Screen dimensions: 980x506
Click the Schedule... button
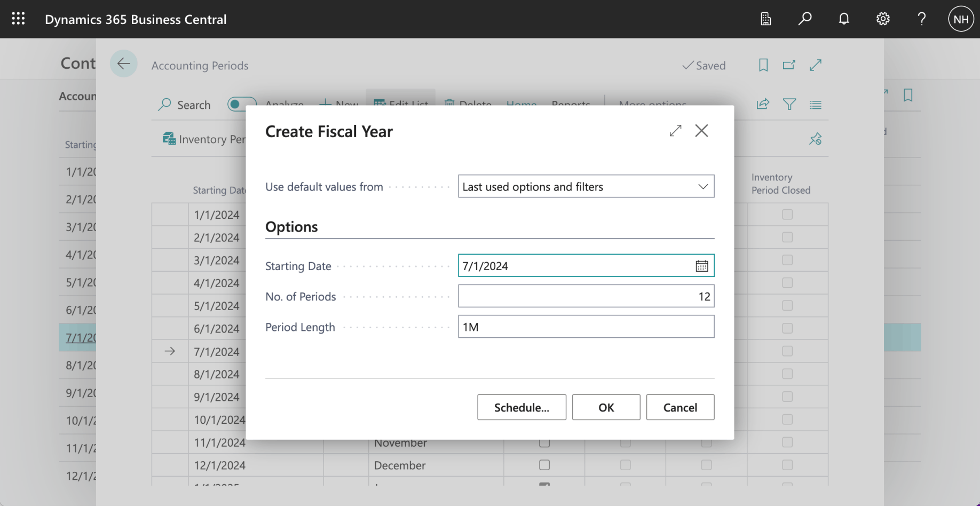click(x=521, y=407)
